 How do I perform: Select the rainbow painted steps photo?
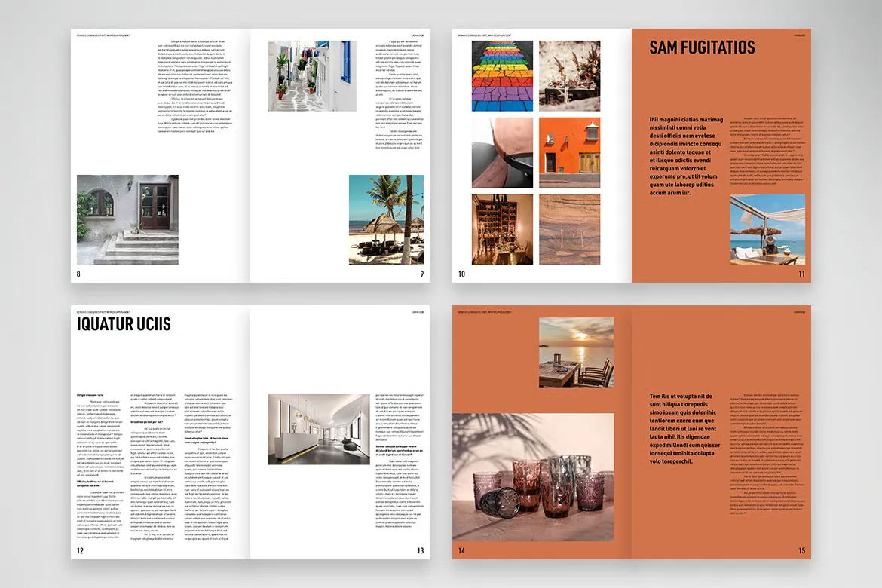(x=502, y=75)
